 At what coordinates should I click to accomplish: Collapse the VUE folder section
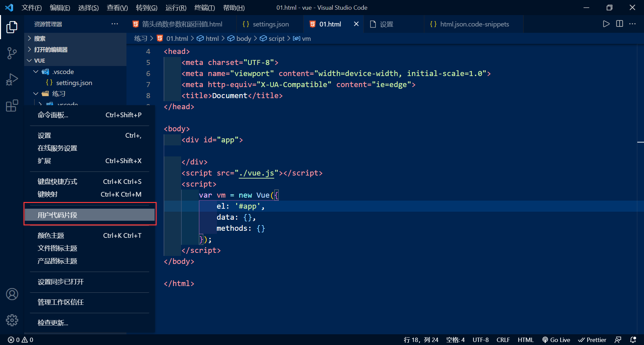39,61
